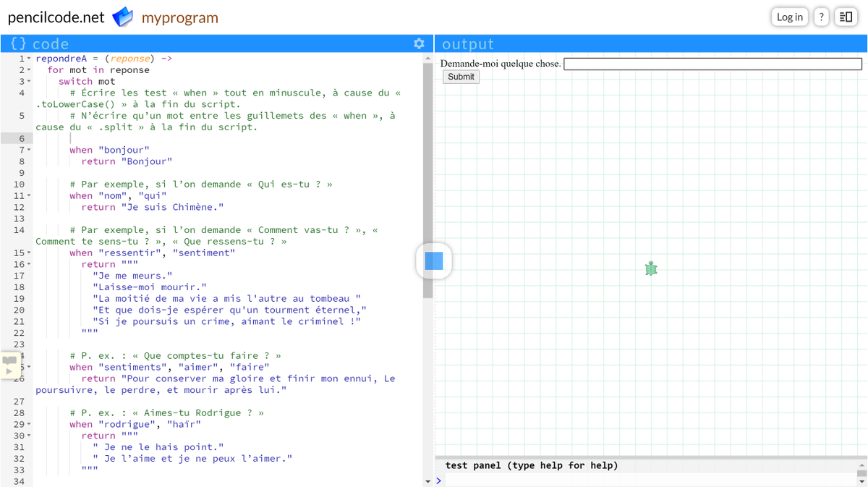Click the 'Demande-moi quelque chose.' label
This screenshot has height=487, width=868.
click(x=501, y=64)
